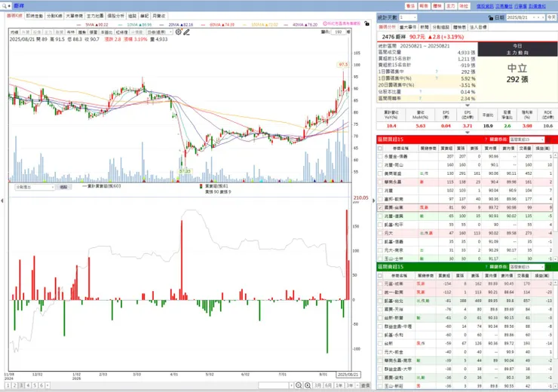The image size is (558, 392).
Task: Click the middle arrow in the date field
Action: (x=538, y=17)
